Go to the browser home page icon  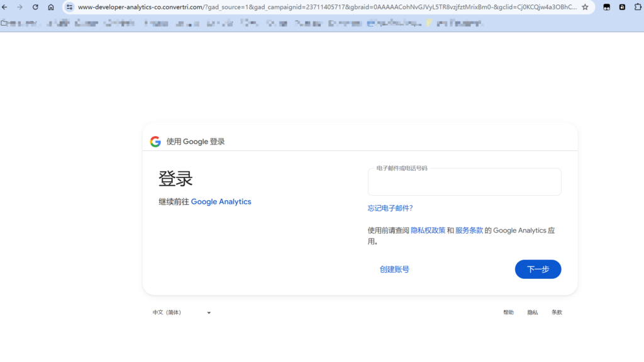51,7
